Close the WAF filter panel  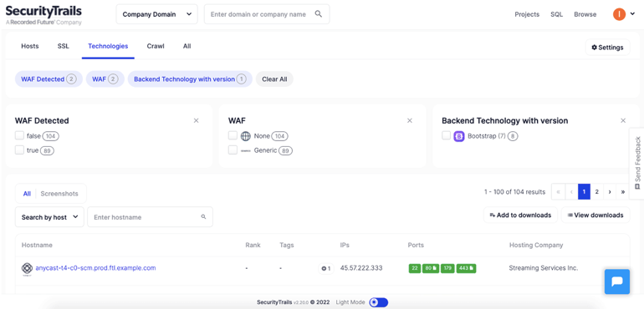410,120
